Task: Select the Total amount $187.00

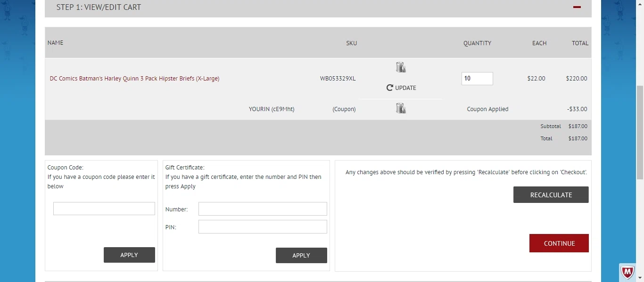Action: [x=578, y=138]
